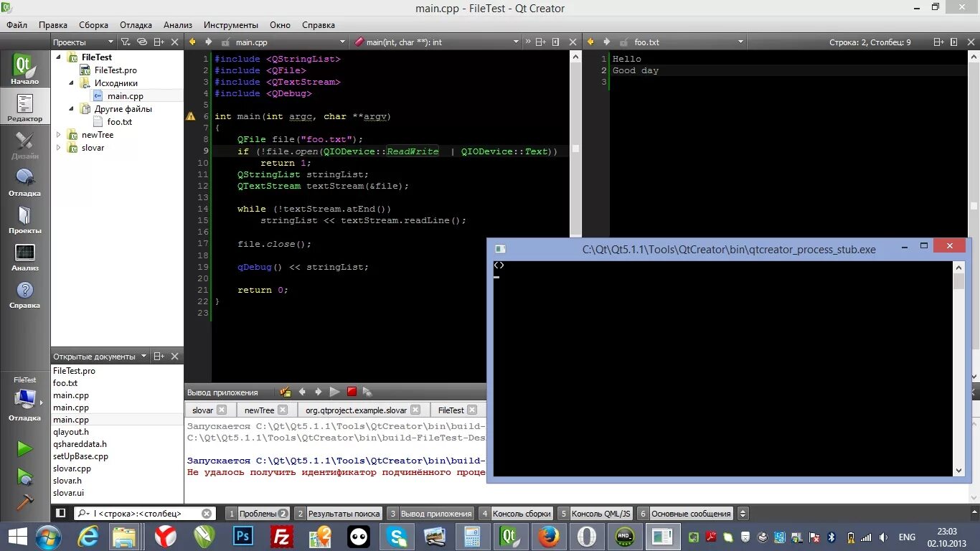Click the green Run button in sidebar
The height and width of the screenshot is (551, 980).
(x=24, y=449)
